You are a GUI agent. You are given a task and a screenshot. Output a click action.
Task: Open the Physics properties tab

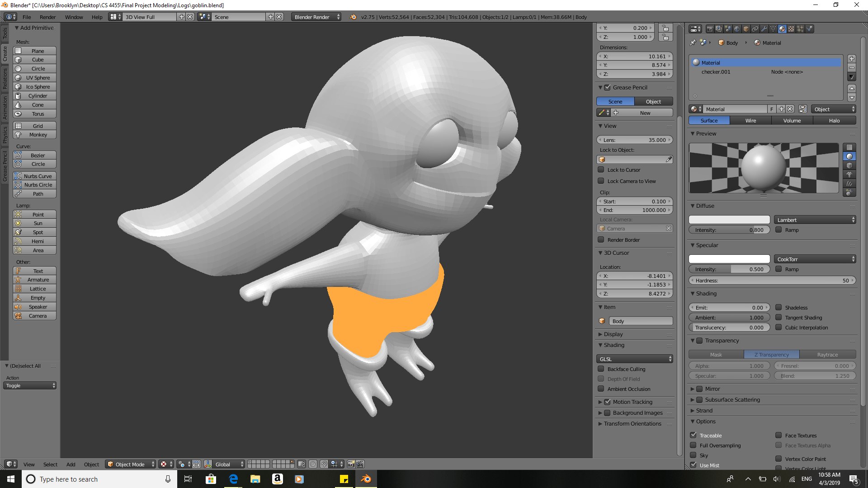point(809,29)
